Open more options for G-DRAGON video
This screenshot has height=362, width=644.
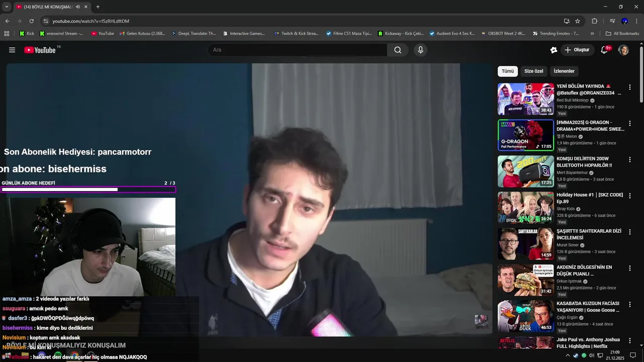tap(629, 123)
